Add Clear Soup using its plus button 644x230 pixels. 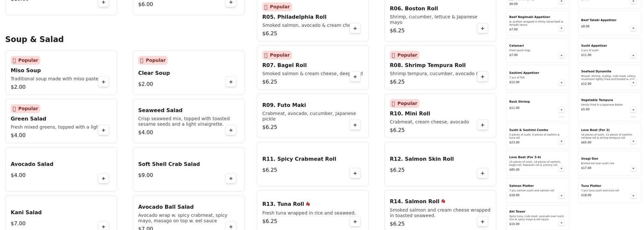pos(231,82)
